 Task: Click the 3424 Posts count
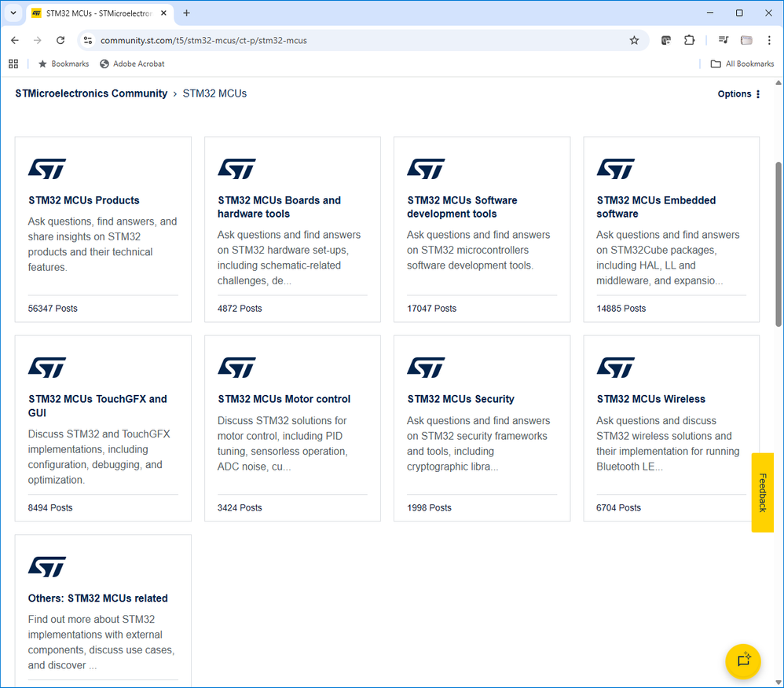[x=240, y=507]
